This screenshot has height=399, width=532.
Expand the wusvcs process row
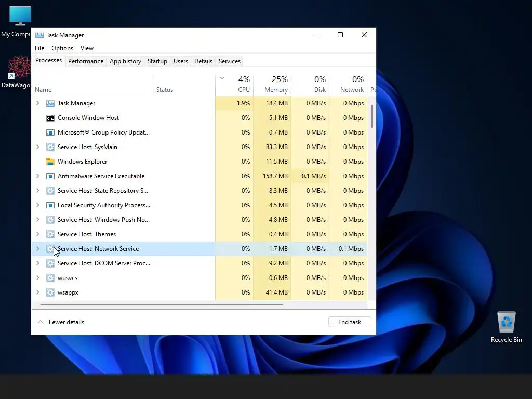pyautogui.click(x=37, y=278)
